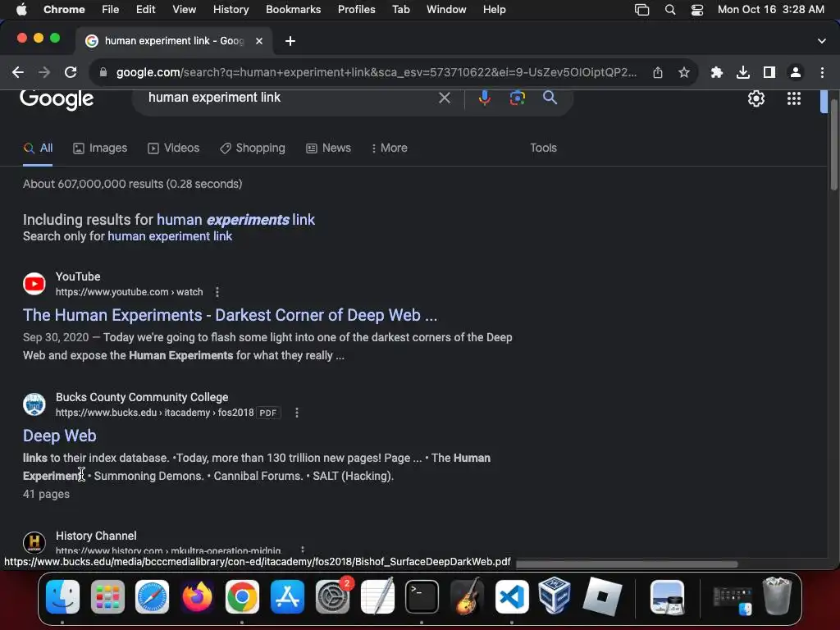The width and height of the screenshot is (840, 630).
Task: Open the 'Deep Web' PDF result
Action: (59, 436)
